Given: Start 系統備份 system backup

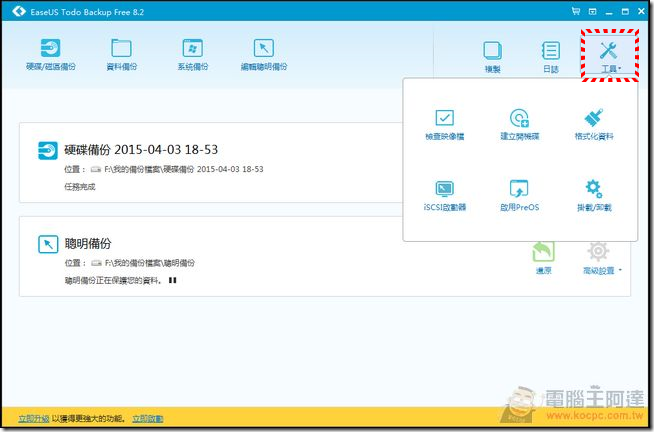Looking at the screenshot, I should [x=192, y=54].
